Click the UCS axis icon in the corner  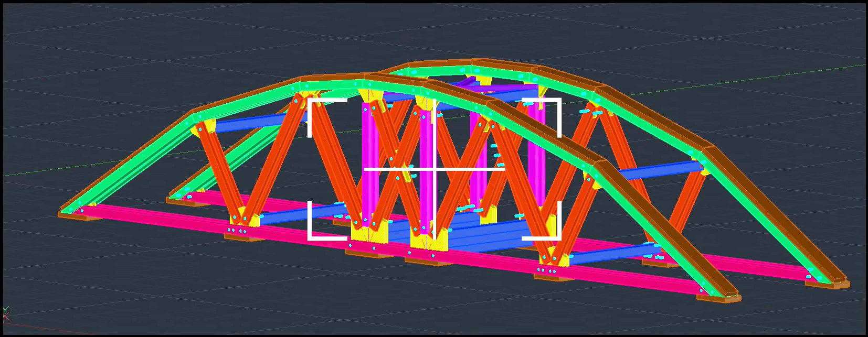pyautogui.click(x=6, y=313)
